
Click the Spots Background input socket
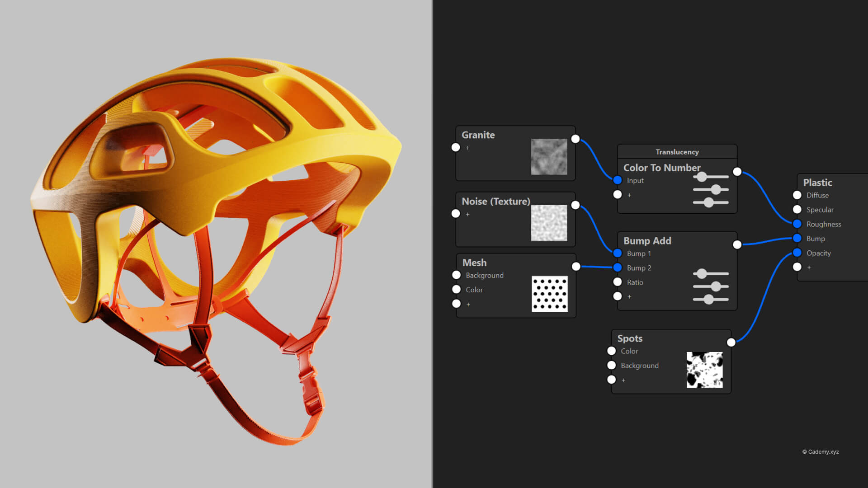pyautogui.click(x=612, y=366)
